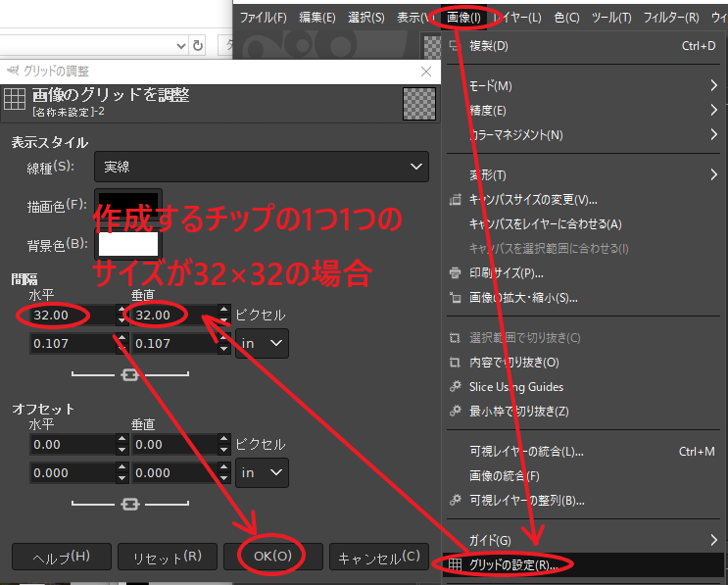Viewport: 728px width, 585px height.
Task: Click the refresh icon in background window
Action: coord(198,45)
